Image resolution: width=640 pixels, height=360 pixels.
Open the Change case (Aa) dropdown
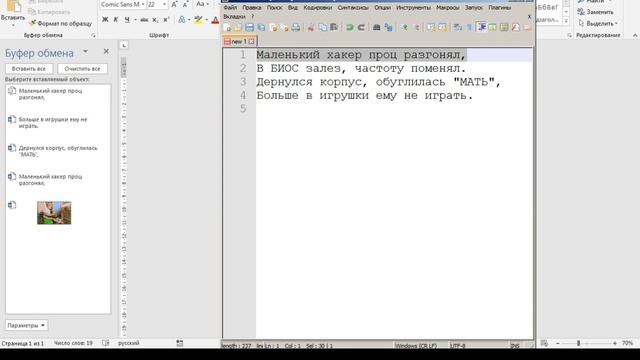coord(202,4)
